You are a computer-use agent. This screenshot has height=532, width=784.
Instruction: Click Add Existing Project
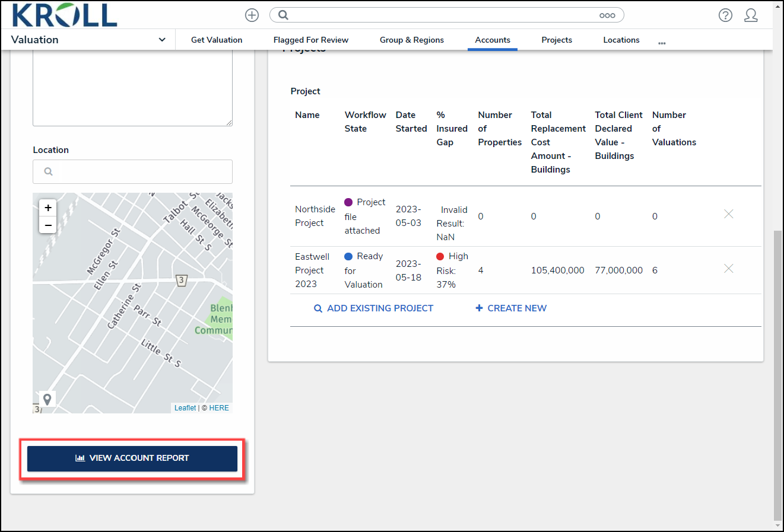[374, 308]
